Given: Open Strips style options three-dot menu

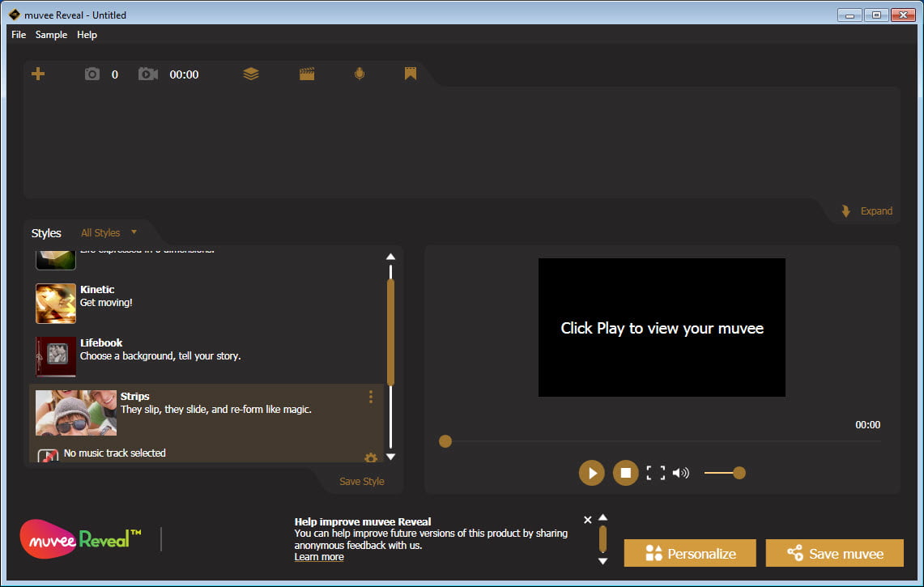Looking at the screenshot, I should tap(371, 397).
